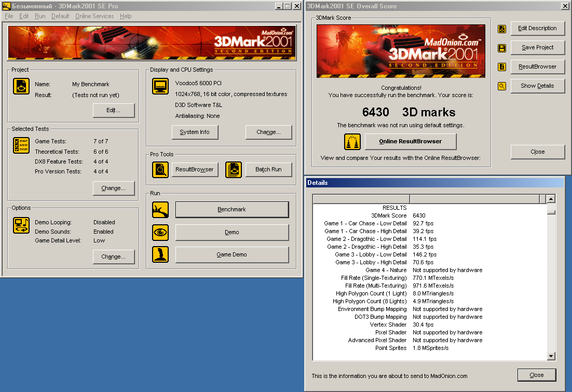
Task: Launch the Game Demo button
Action: 232,255
